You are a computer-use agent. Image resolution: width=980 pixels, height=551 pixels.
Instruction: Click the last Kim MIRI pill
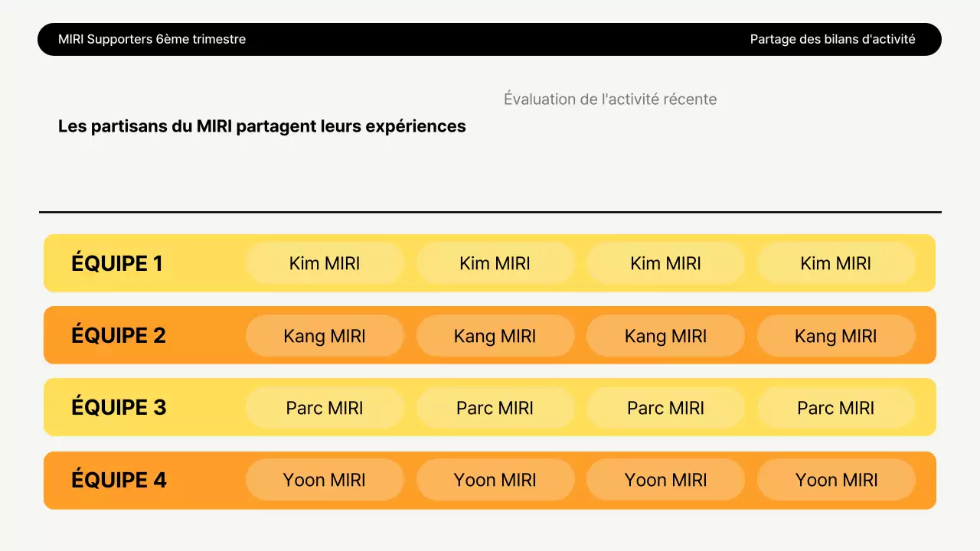836,263
